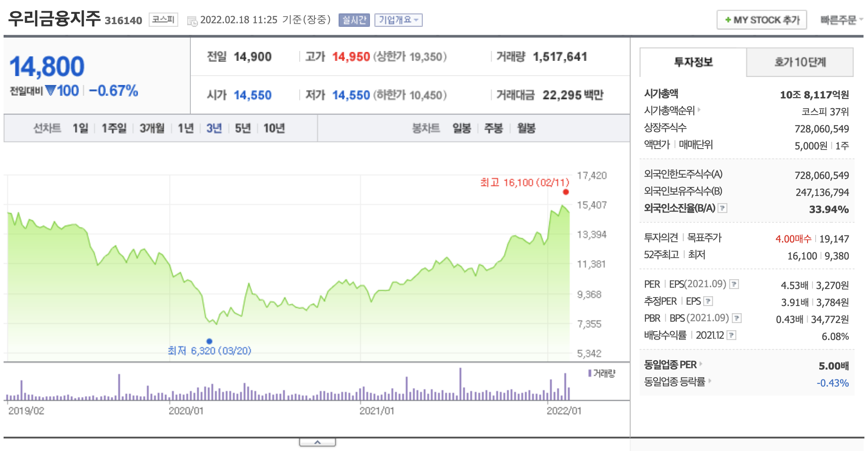
Task: Click the 거래량 volume legend marker
Action: [x=590, y=373]
